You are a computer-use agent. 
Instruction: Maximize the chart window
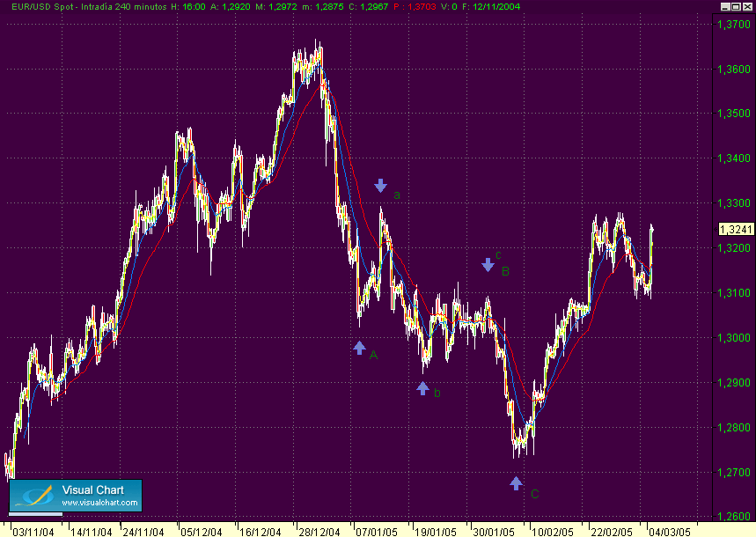pyautogui.click(x=737, y=6)
